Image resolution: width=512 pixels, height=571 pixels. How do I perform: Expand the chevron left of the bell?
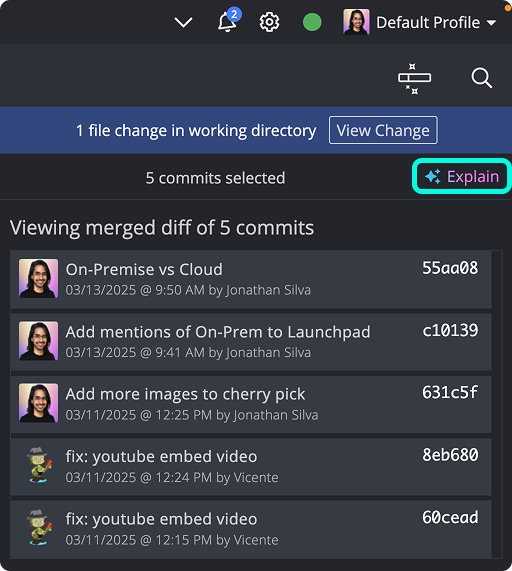click(183, 23)
